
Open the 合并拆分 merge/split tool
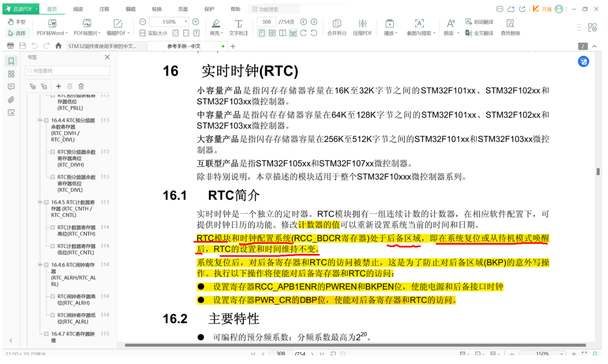coord(337,27)
